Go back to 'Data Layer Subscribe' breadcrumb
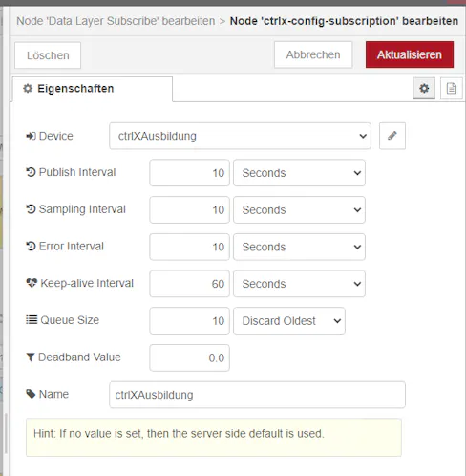The image size is (466, 476). [x=116, y=21]
